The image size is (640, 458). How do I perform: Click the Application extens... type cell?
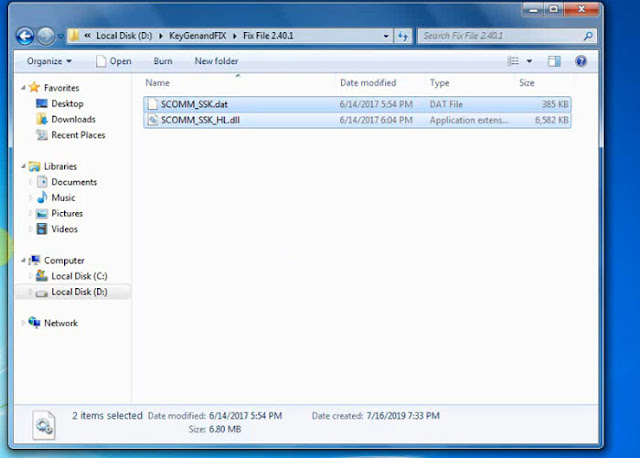[469, 120]
